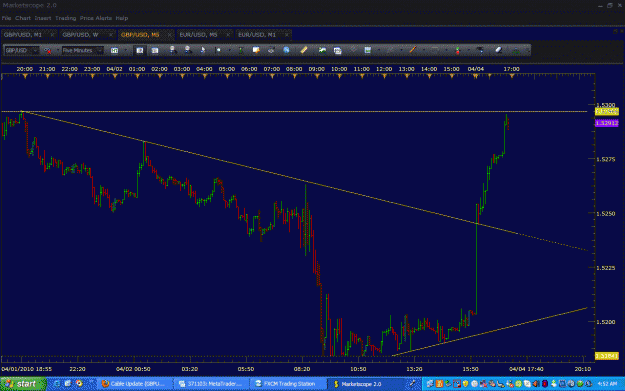The image size is (625, 391).
Task: Open the Chart menu
Action: pyautogui.click(x=23, y=18)
